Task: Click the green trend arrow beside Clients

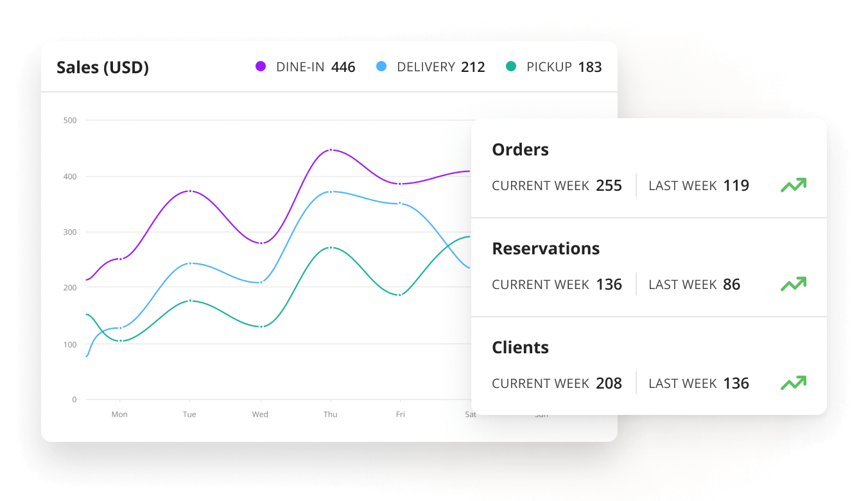Action: pos(794,383)
